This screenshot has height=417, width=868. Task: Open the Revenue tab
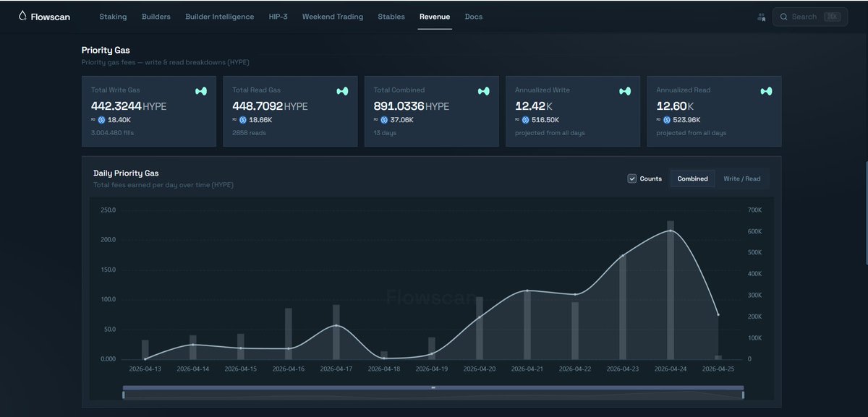(435, 17)
